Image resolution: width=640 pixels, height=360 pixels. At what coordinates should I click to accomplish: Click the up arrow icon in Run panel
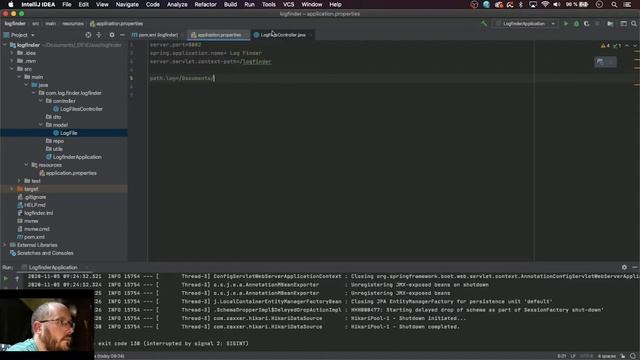17,278
